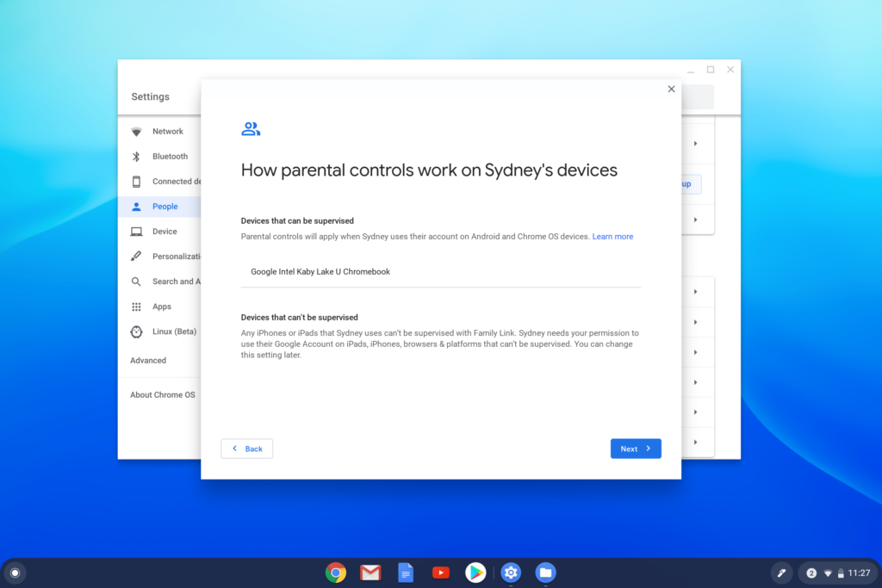Close the Settings window

[x=730, y=70]
